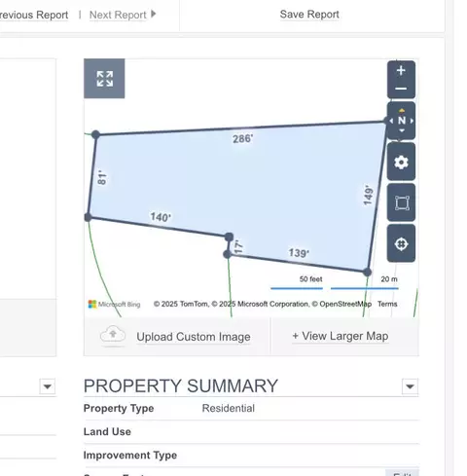The image size is (467, 476).
Task: Expand the parcel map to fullscreen
Action: [104, 79]
